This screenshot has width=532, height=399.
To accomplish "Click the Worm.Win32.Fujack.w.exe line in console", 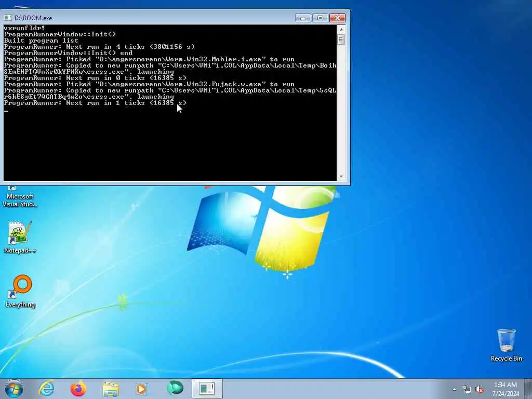I will tap(149, 84).
